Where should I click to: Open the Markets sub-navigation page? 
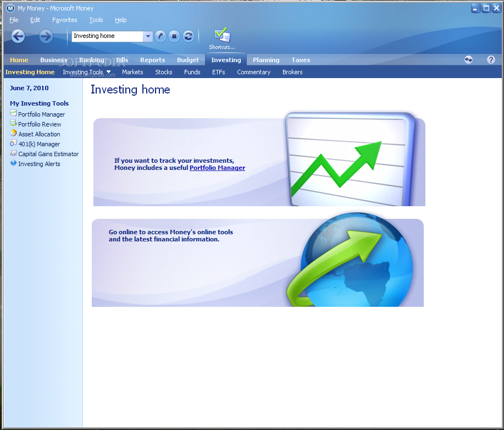click(132, 72)
